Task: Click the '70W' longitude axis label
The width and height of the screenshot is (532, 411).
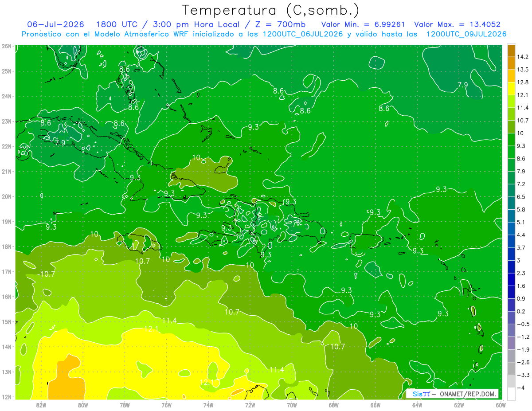Action: point(292,404)
